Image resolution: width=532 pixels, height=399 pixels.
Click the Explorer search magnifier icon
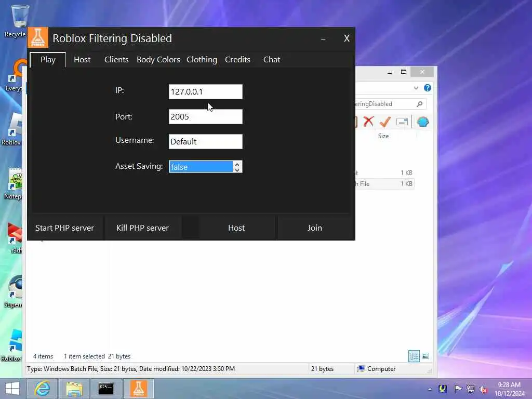420,104
